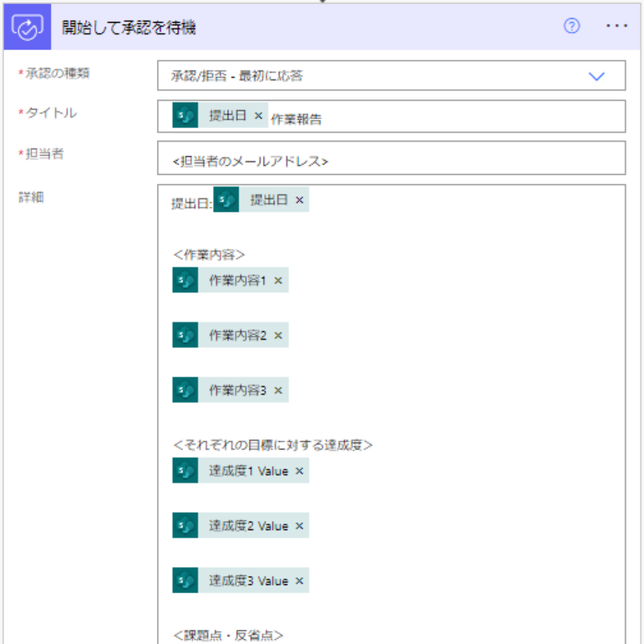Click SharePoint icon of タイトル 提出日 token
Image resolution: width=644 pixels, height=644 pixels.
pyautogui.click(x=185, y=116)
